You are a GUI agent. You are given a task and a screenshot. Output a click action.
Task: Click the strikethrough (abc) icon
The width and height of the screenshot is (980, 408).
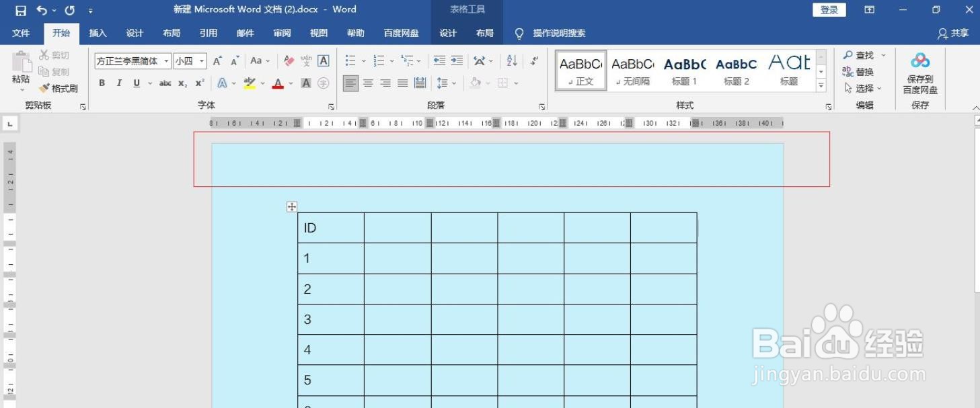coord(165,83)
